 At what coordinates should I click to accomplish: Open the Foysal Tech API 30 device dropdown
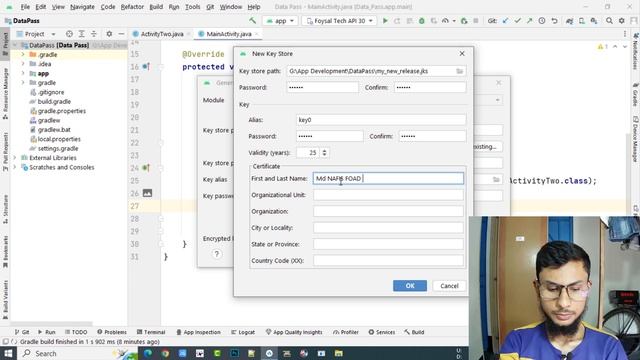(340, 20)
